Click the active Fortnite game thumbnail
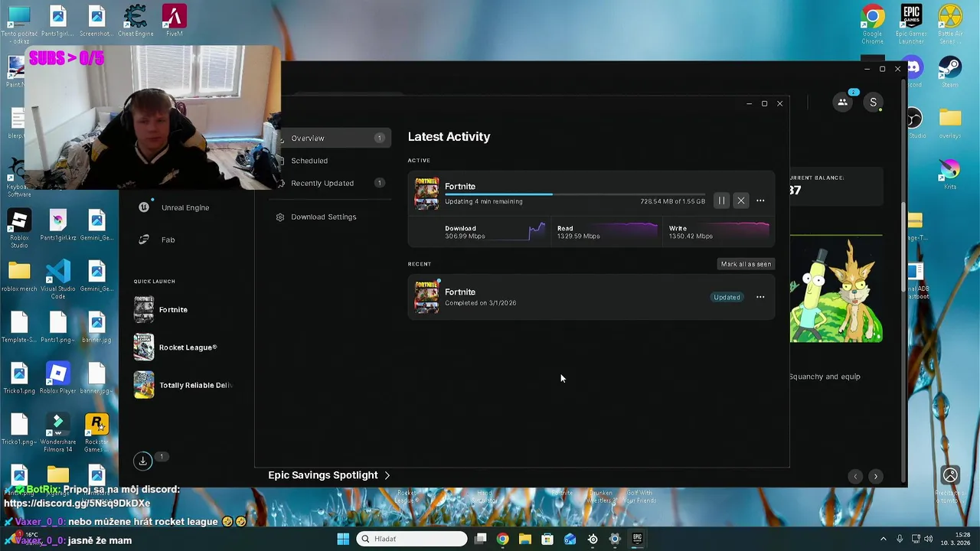Viewport: 980px width, 551px height. (x=426, y=194)
